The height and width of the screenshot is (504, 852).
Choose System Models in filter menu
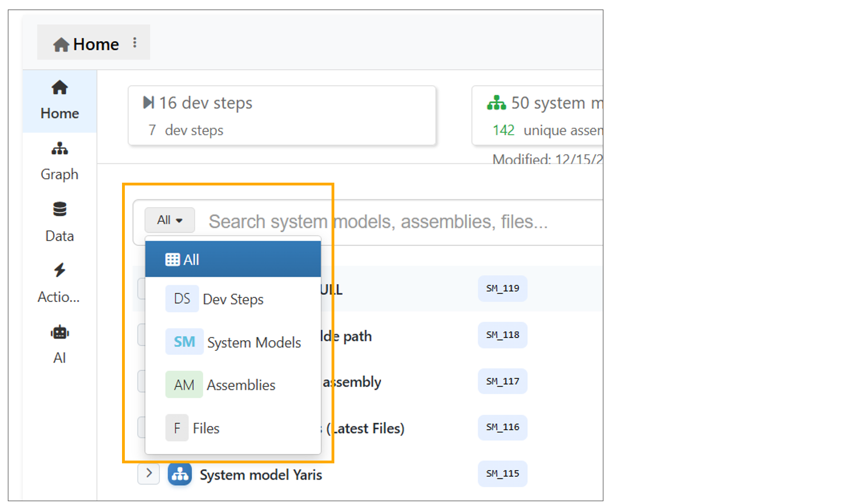point(233,342)
